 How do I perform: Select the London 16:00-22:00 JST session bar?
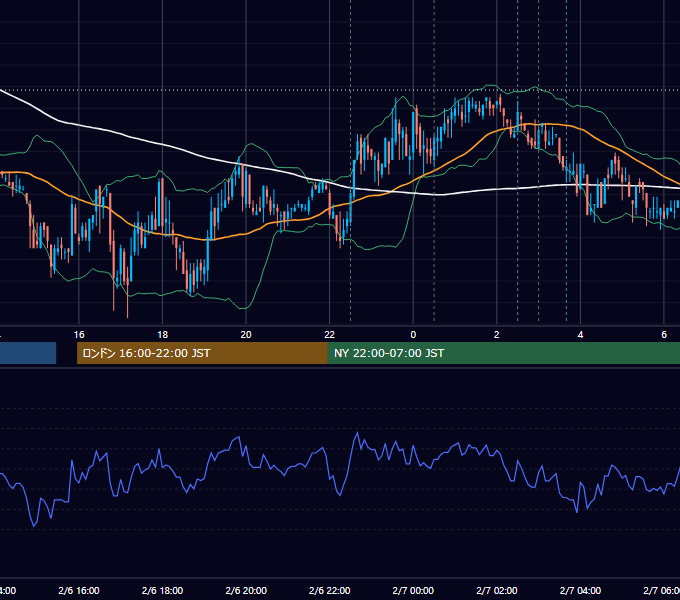click(x=202, y=353)
